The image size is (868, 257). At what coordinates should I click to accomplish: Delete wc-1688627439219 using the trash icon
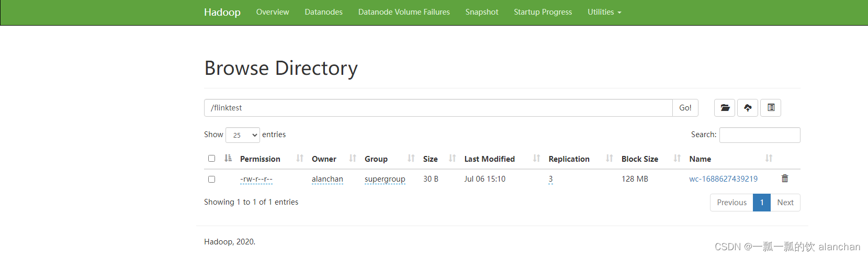click(x=785, y=178)
